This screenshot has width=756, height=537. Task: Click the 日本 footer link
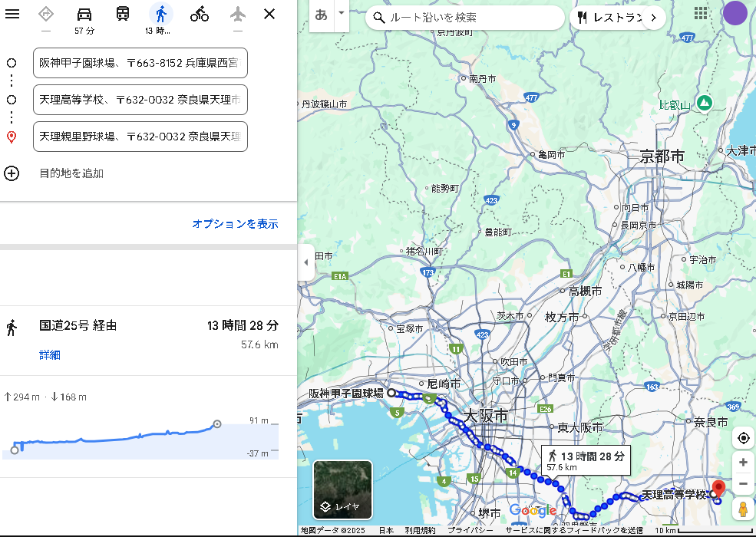(x=386, y=530)
